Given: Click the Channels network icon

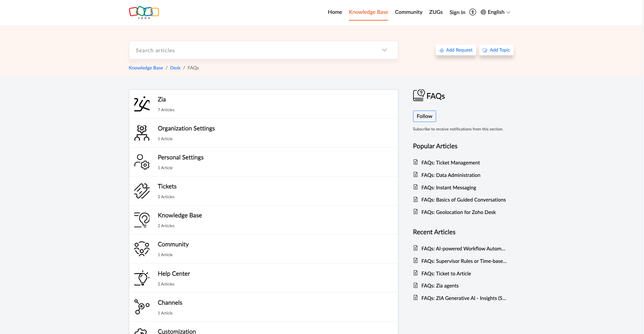Looking at the screenshot, I should point(142,307).
